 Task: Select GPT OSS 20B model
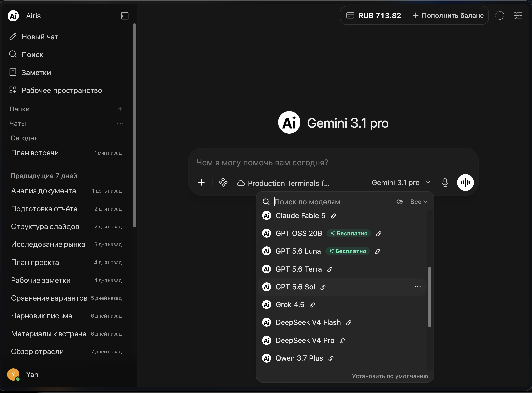click(342, 233)
